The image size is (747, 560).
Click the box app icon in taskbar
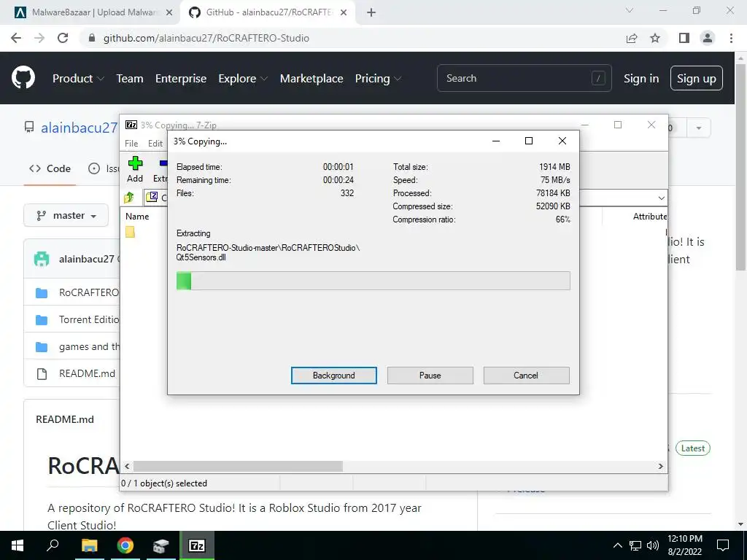point(160,545)
